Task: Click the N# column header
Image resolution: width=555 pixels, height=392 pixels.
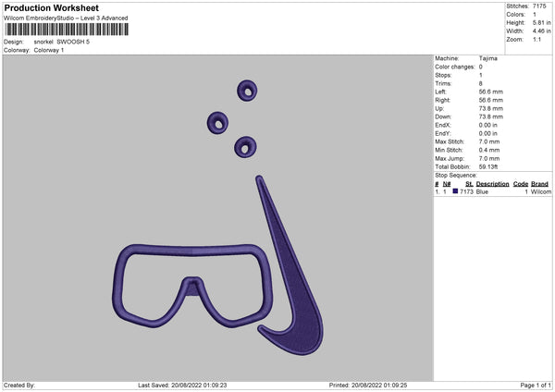Action: [x=447, y=184]
